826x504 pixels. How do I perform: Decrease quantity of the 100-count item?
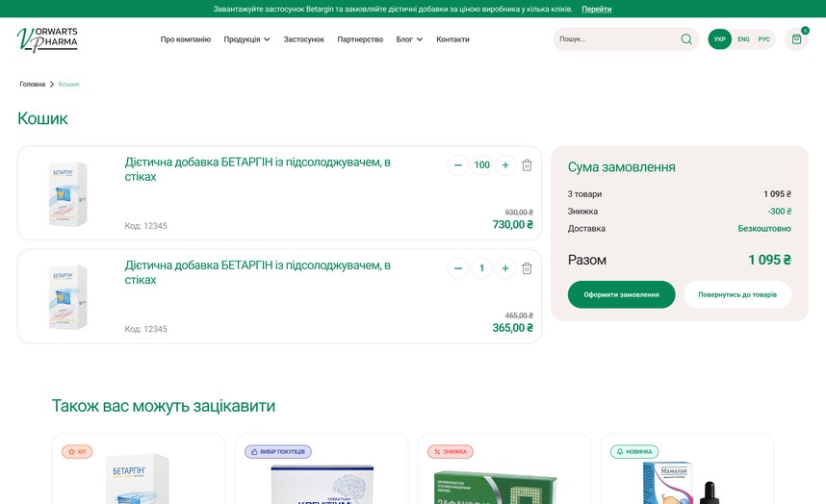click(x=458, y=165)
